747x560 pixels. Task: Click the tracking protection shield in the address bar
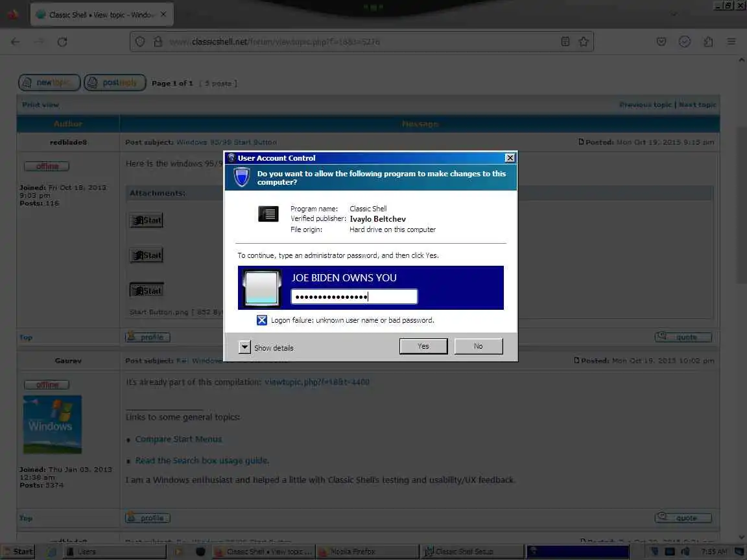coord(140,42)
